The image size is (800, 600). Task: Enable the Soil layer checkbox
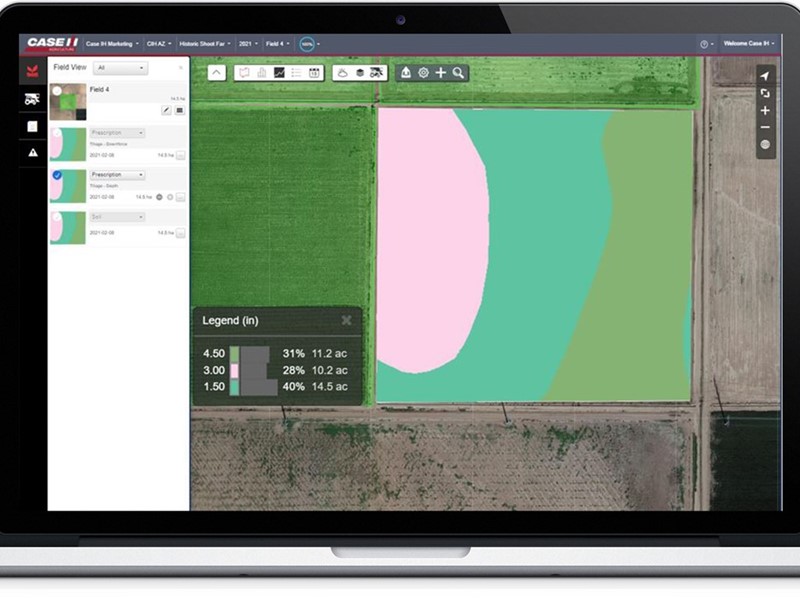pyautogui.click(x=56, y=217)
